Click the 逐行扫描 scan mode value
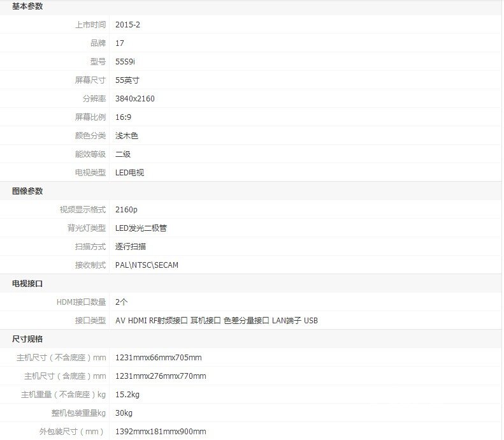The width and height of the screenshot is (504, 440). click(131, 247)
